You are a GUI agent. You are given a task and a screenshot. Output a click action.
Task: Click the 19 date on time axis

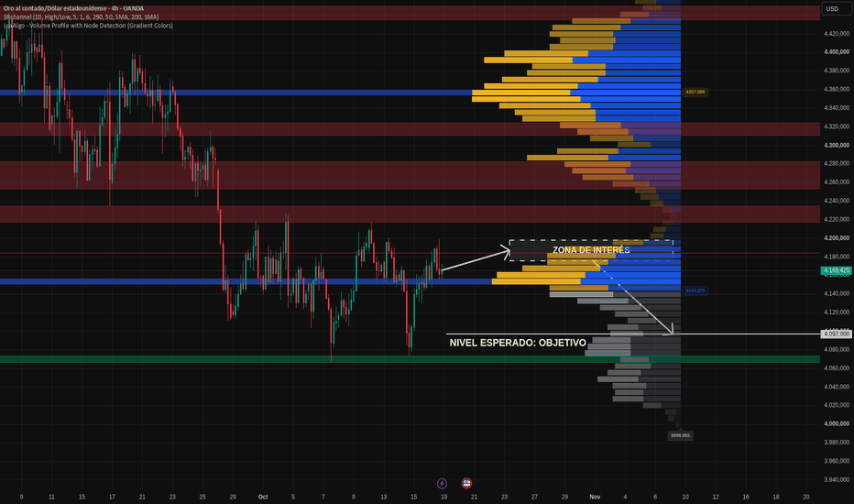[x=443, y=497]
